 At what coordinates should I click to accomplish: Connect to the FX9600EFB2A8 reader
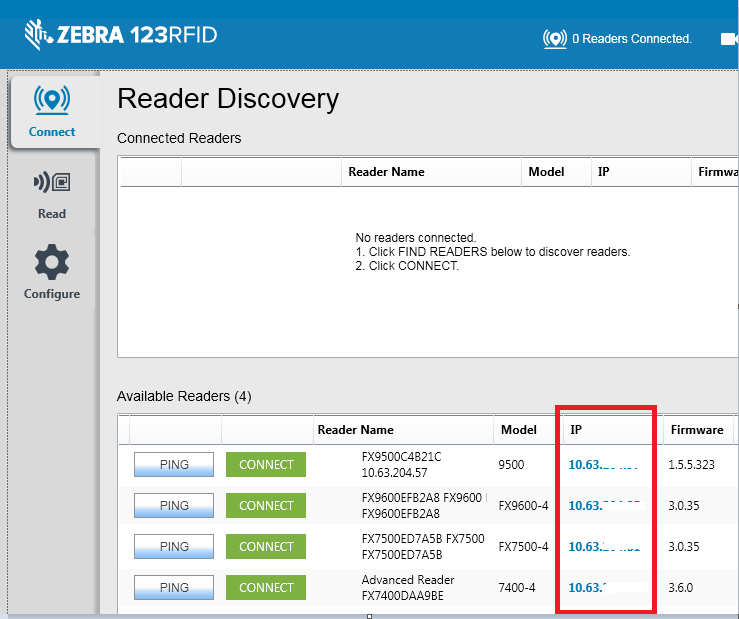point(266,506)
